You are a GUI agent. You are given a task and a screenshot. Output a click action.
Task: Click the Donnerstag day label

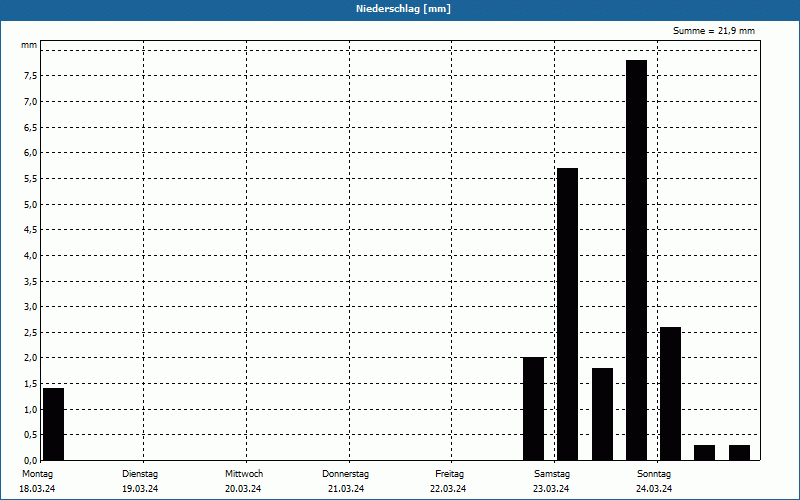[345, 474]
